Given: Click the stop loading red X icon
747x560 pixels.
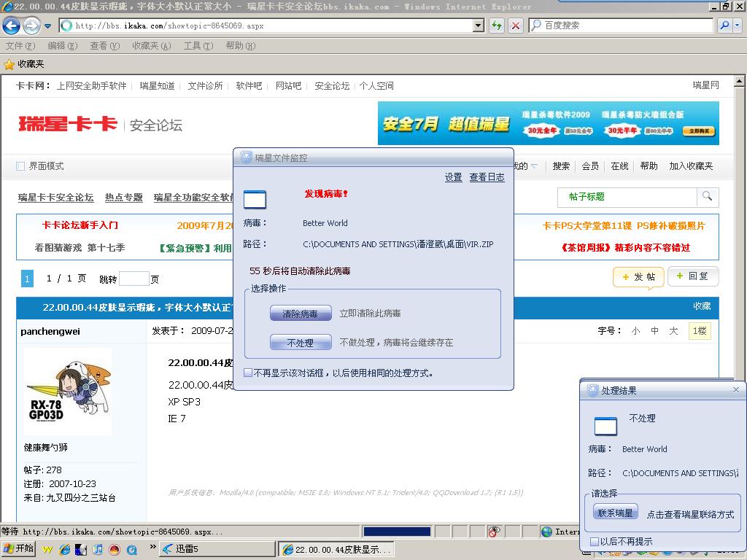Looking at the screenshot, I should pos(516,26).
